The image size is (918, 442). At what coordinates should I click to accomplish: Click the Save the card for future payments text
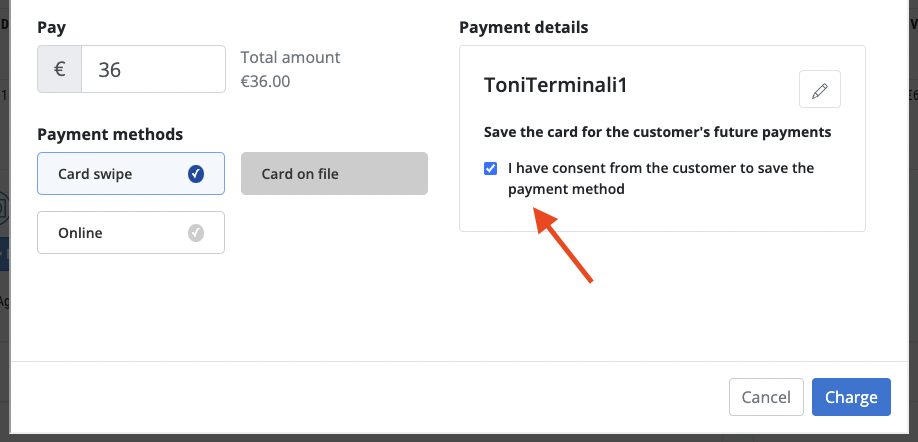pyautogui.click(x=657, y=132)
